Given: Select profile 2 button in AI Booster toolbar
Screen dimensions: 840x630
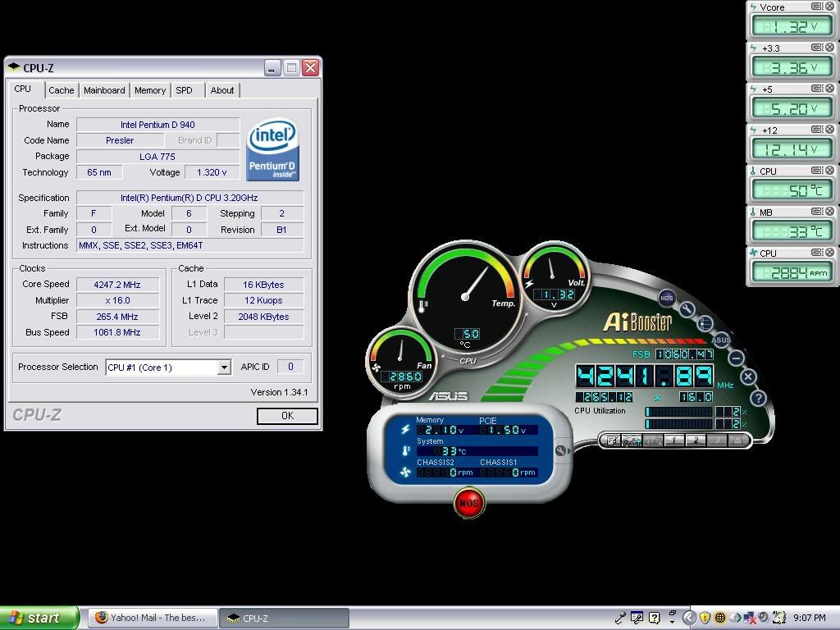Looking at the screenshot, I should click(x=696, y=441).
